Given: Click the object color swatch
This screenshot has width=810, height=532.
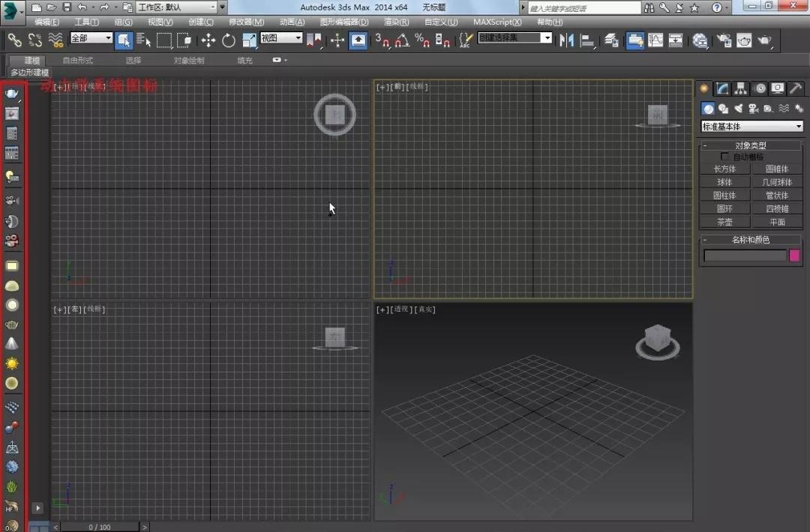Looking at the screenshot, I should pyautogui.click(x=794, y=255).
